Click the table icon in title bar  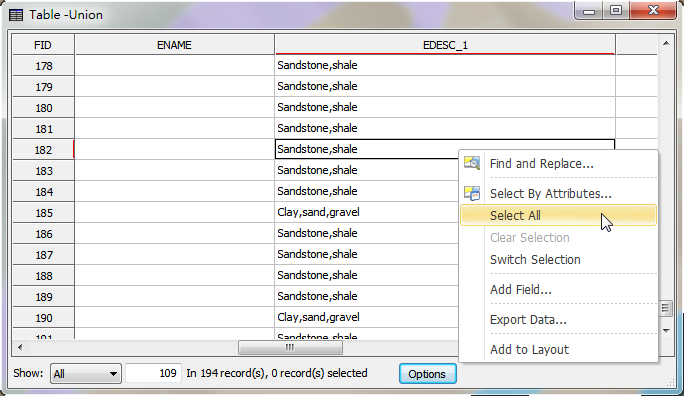pyautogui.click(x=16, y=15)
